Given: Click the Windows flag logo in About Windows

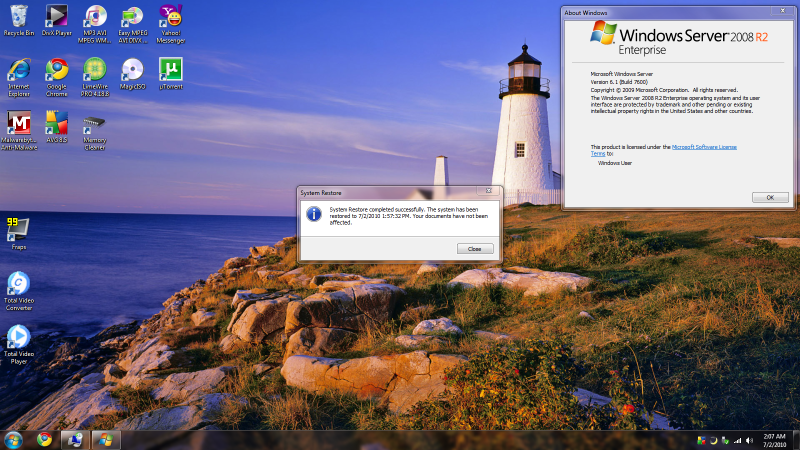Looking at the screenshot, I should coord(603,33).
